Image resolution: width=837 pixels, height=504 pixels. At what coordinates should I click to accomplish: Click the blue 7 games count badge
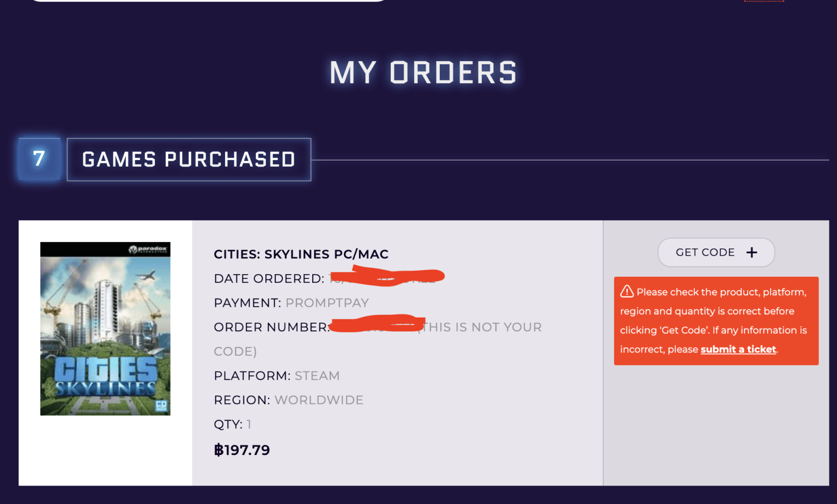pyautogui.click(x=39, y=159)
